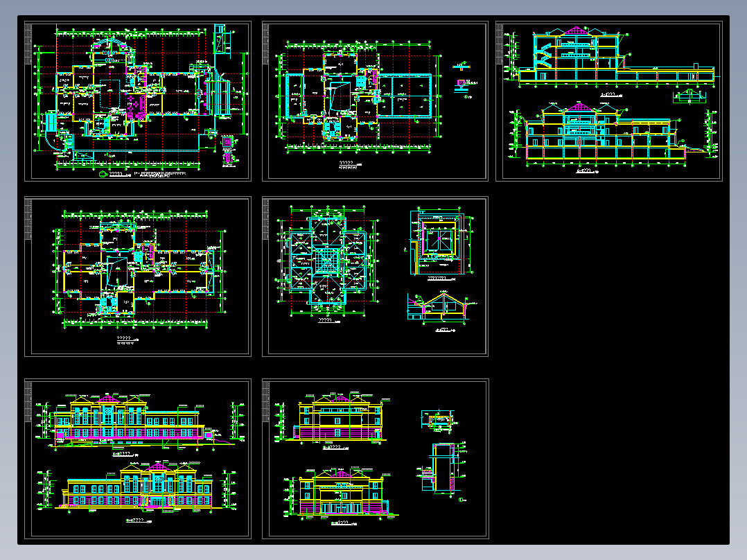Click the cross-shaped roof plan drawing
Screen dimensions: 747x560
coord(327,261)
